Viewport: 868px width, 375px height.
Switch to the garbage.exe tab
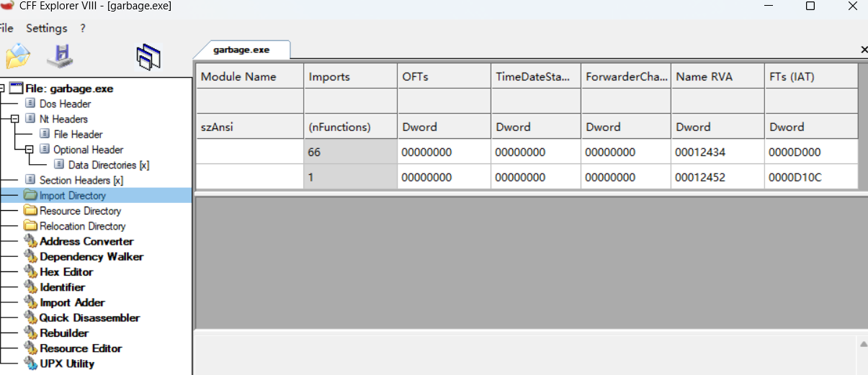tap(241, 50)
